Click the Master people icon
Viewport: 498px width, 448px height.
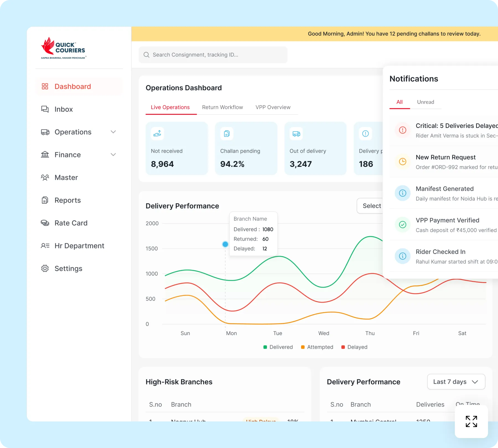(45, 178)
